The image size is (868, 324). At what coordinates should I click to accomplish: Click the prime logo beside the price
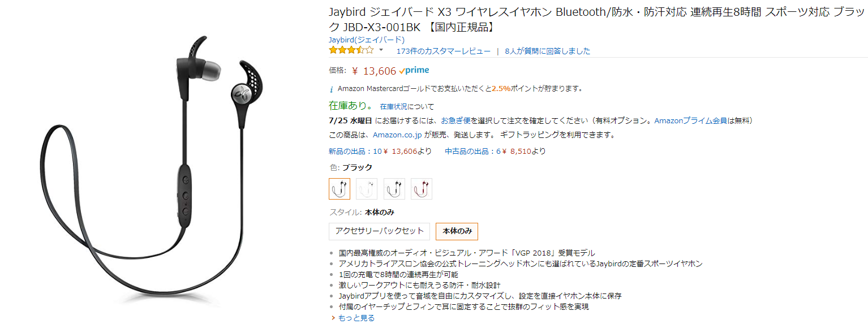coord(414,71)
